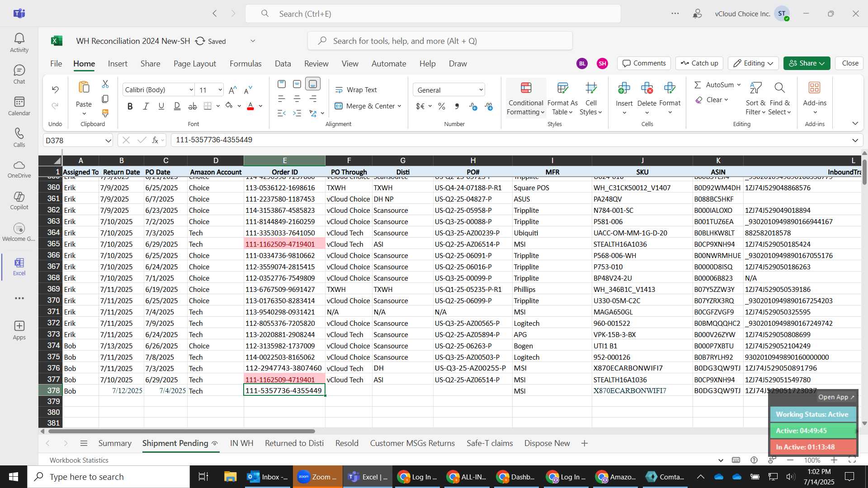This screenshot has width=868, height=488.
Task: Toggle Wrap Text
Action: tap(356, 90)
